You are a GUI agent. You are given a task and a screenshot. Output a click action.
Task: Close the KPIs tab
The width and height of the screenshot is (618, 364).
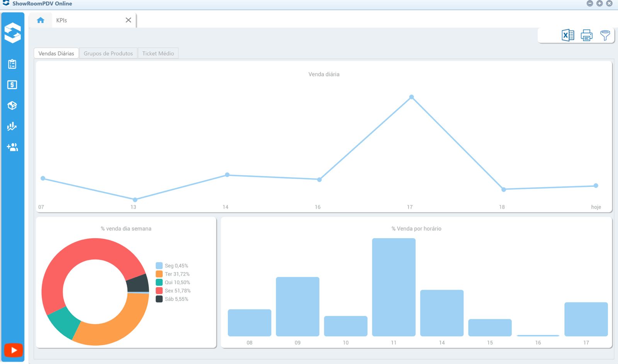pyautogui.click(x=128, y=20)
